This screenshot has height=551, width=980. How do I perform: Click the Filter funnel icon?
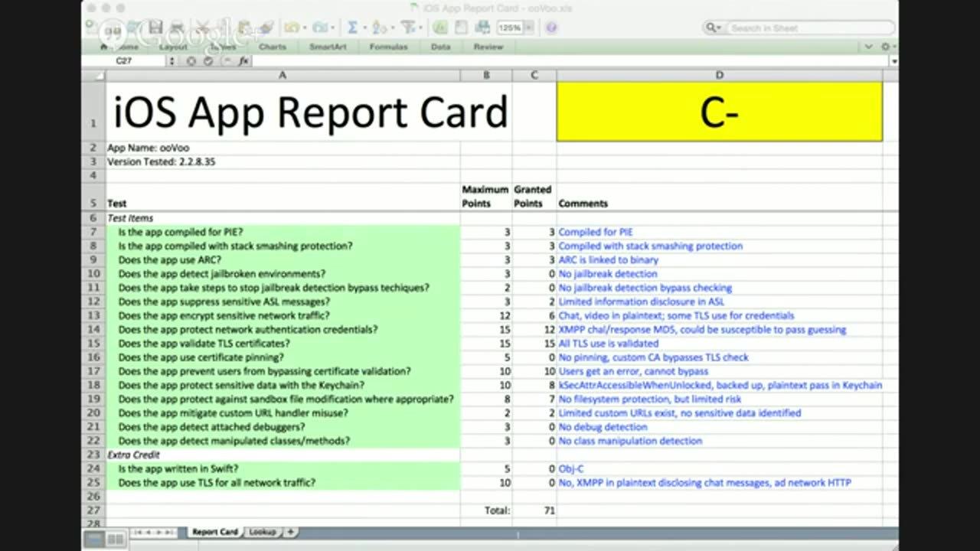[407, 28]
